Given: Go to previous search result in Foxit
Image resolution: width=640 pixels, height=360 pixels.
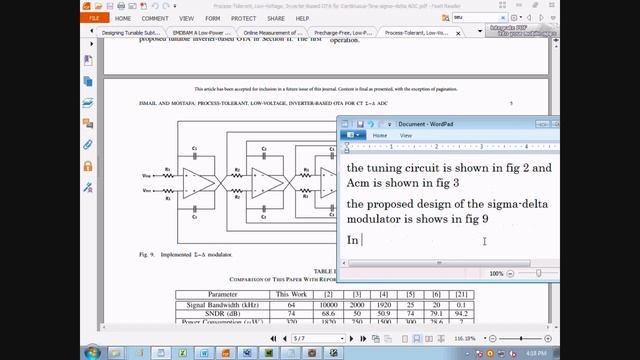Looking at the screenshot, I should pos(529,18).
